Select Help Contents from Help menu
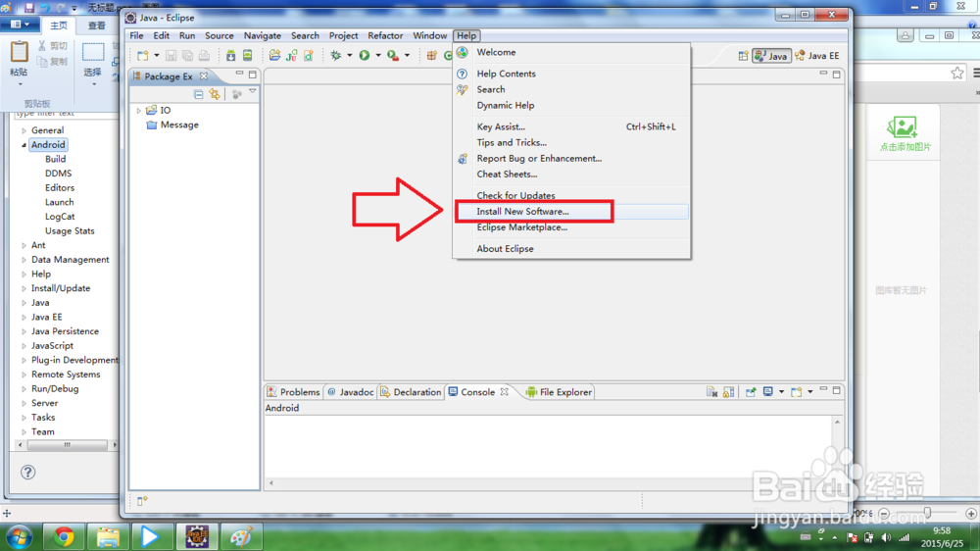This screenshot has width=980, height=551. coord(571,74)
